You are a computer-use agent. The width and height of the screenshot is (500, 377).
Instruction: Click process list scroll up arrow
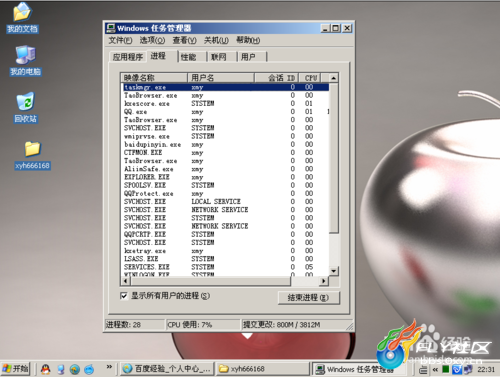[333, 78]
